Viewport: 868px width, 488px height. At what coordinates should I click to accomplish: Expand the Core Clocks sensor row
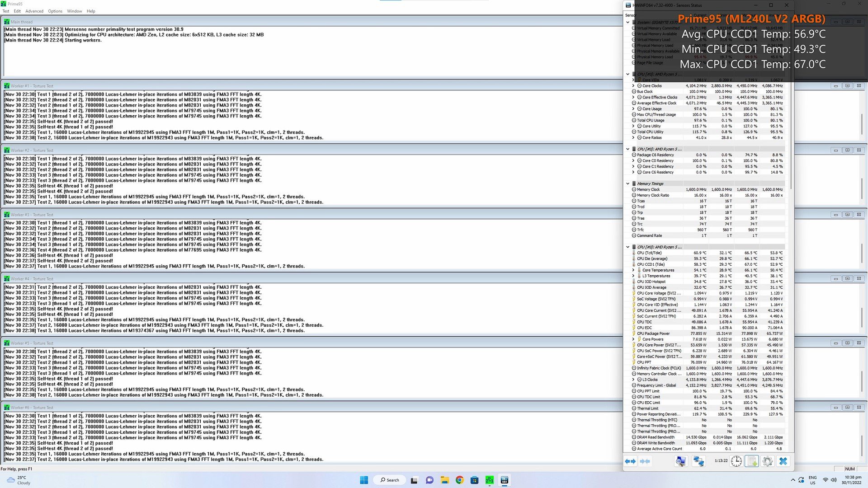tap(633, 86)
